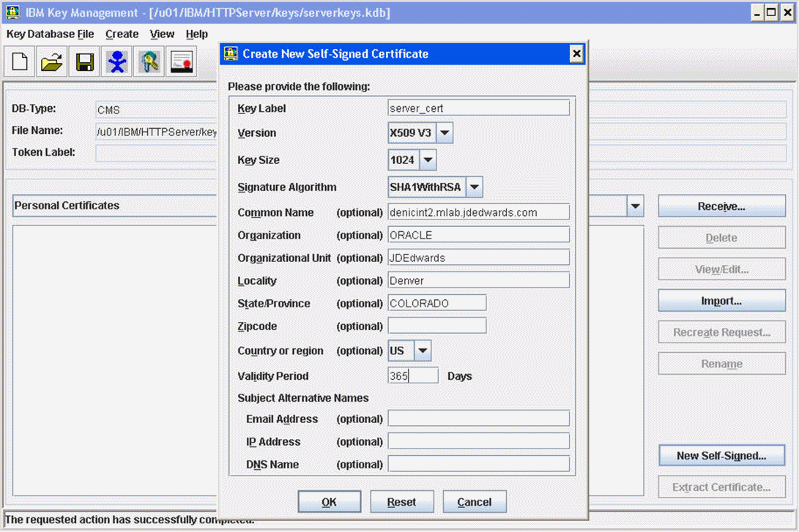Click the IBM Key Management title bar icon
Image resolution: width=799 pixels, height=532 pixels.
click(12, 12)
